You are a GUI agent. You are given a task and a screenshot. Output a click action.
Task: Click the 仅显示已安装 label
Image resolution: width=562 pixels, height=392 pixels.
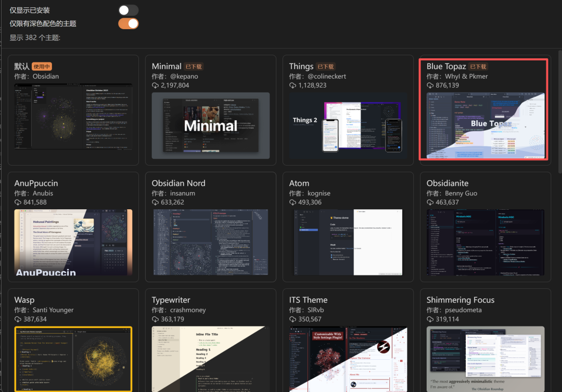click(30, 10)
